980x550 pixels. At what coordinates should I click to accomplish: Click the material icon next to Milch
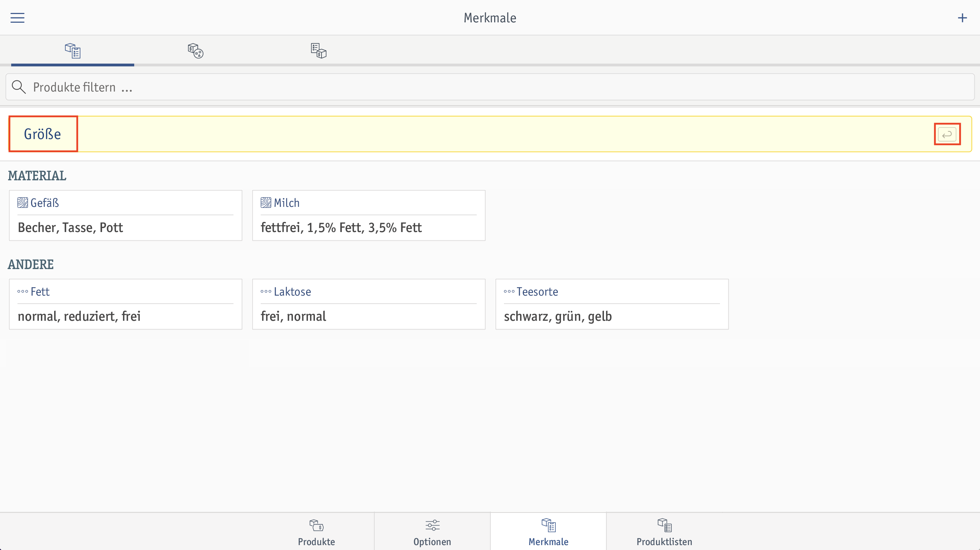266,203
